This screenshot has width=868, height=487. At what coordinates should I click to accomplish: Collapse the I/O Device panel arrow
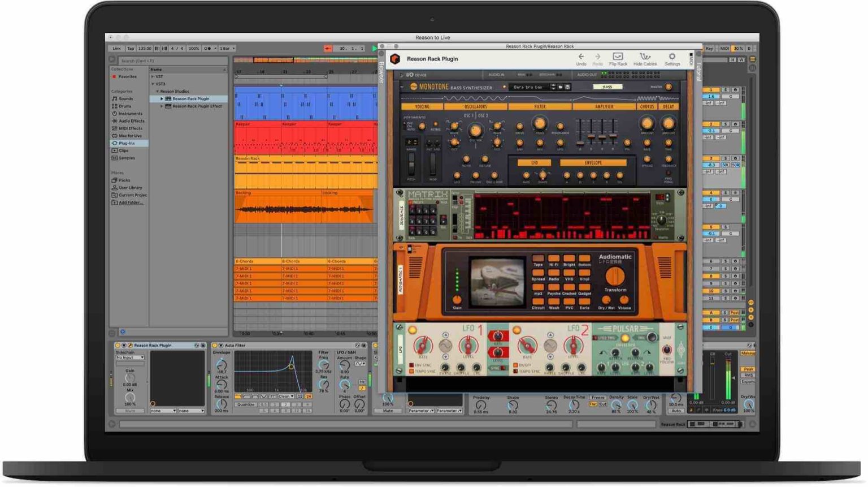pyautogui.click(x=402, y=75)
